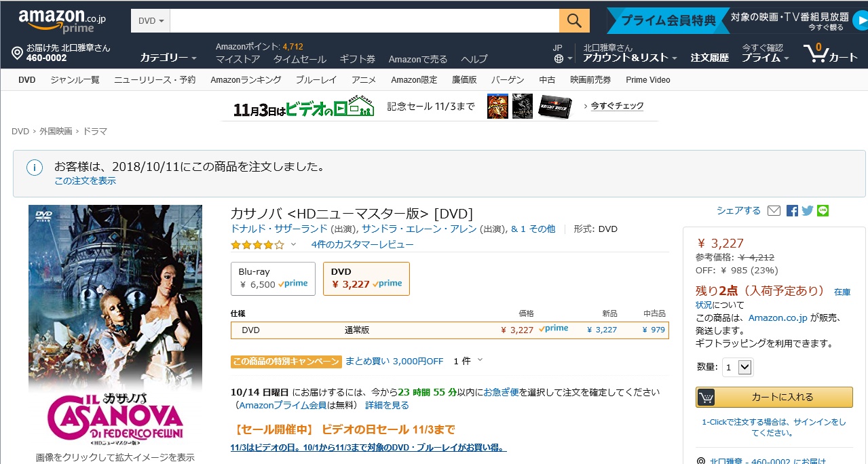Open the quantity 数量 dropdown

pos(738,367)
